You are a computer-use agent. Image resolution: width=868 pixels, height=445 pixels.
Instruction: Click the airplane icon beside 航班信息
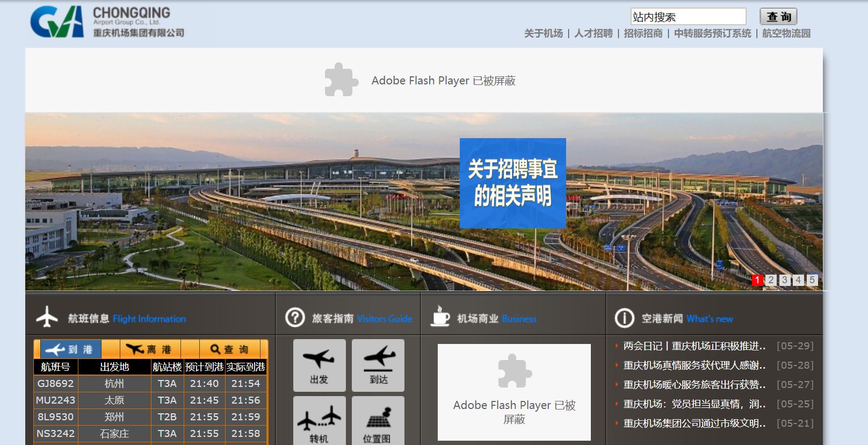click(x=47, y=317)
